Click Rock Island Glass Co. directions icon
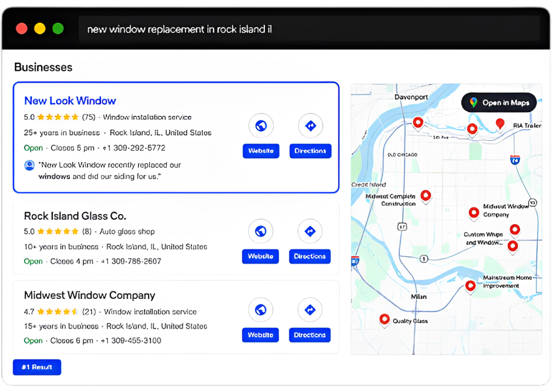This screenshot has width=552, height=392. (x=310, y=231)
